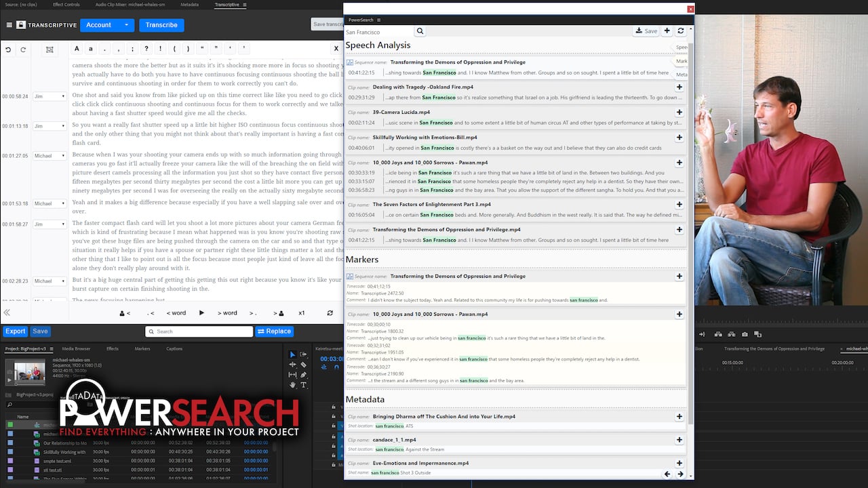The image size is (868, 488).
Task: Apply lowercase a button
Action: (x=91, y=49)
